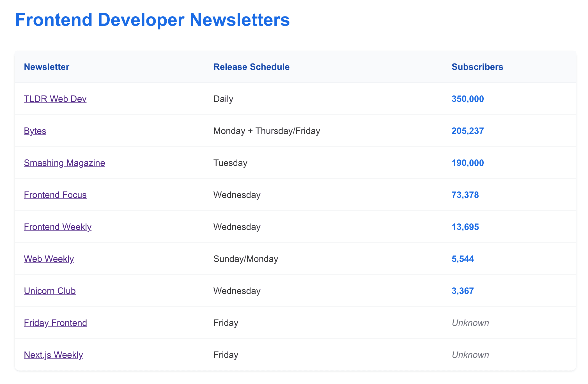This screenshot has height=384, width=588.
Task: Click the Web Weekly link
Action: point(49,259)
